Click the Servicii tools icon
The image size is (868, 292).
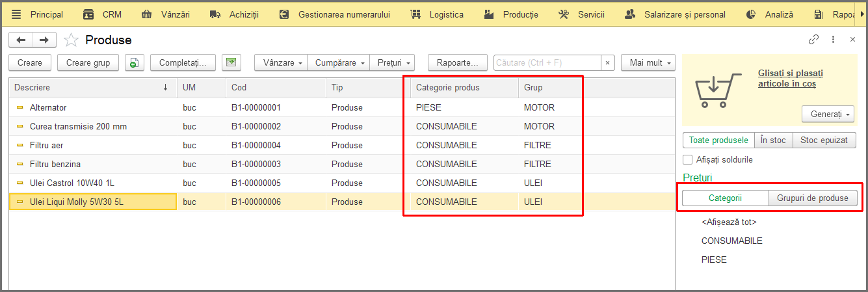pyautogui.click(x=564, y=14)
